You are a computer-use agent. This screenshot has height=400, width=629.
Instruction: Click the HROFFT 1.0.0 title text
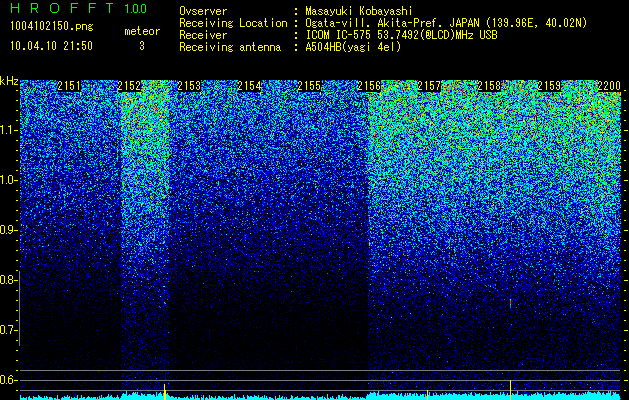pos(79,8)
